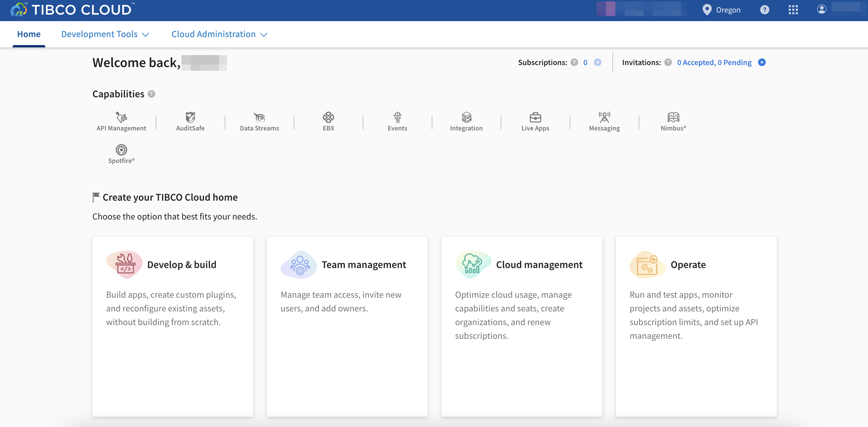868x427 pixels.
Task: Click the Integration capability icon
Action: point(466,117)
